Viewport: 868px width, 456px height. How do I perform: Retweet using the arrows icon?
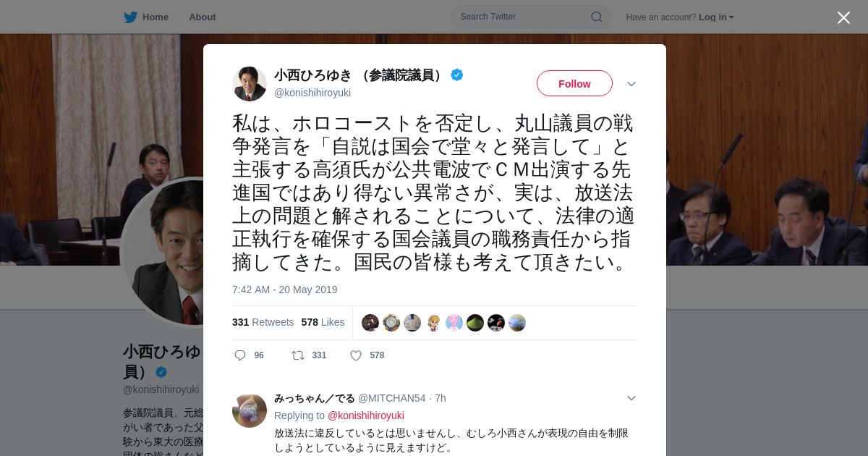tap(297, 355)
